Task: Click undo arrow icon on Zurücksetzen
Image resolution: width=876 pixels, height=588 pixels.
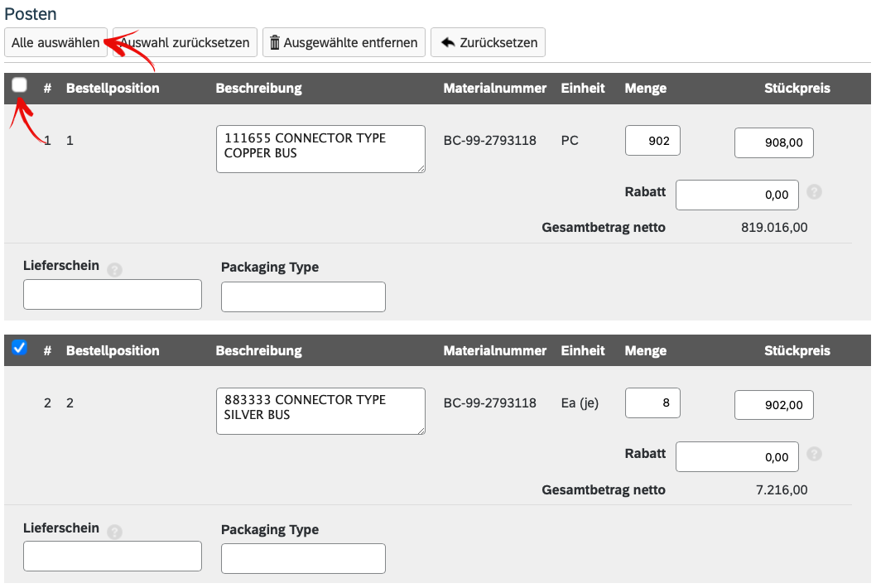Action: 448,42
